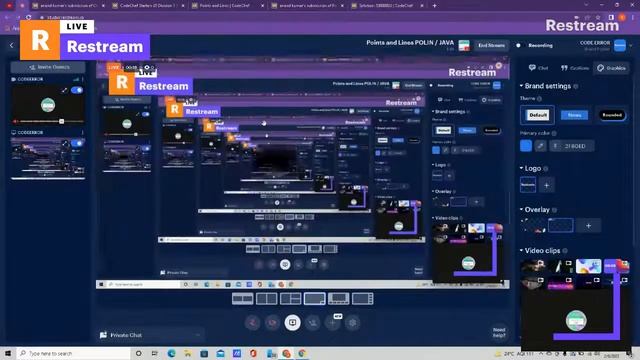
Task: Mute the camera source speaker icon
Action: tap(16, 121)
